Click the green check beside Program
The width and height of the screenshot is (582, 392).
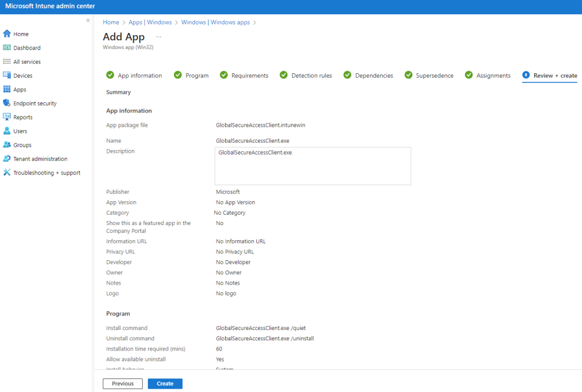(x=178, y=75)
